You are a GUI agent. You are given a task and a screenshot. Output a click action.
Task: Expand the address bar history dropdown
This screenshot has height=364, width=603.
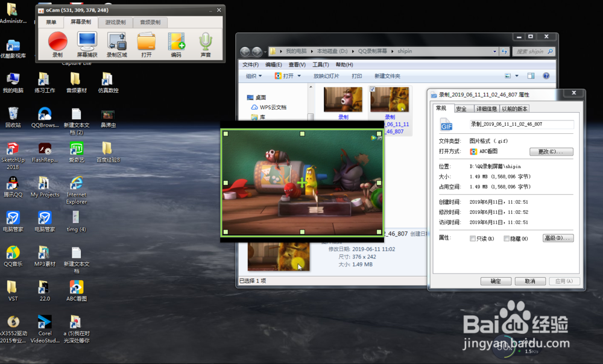tap(494, 51)
